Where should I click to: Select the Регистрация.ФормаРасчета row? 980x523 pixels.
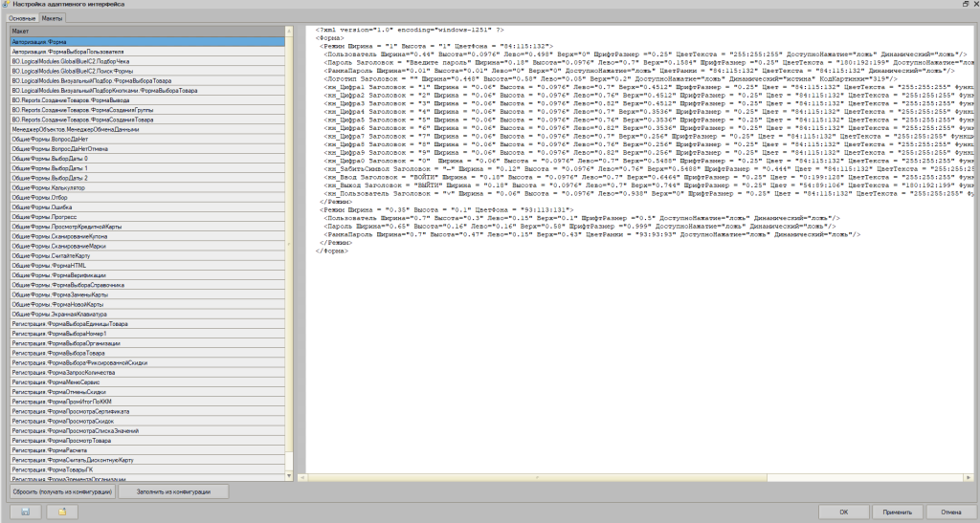coord(144,450)
